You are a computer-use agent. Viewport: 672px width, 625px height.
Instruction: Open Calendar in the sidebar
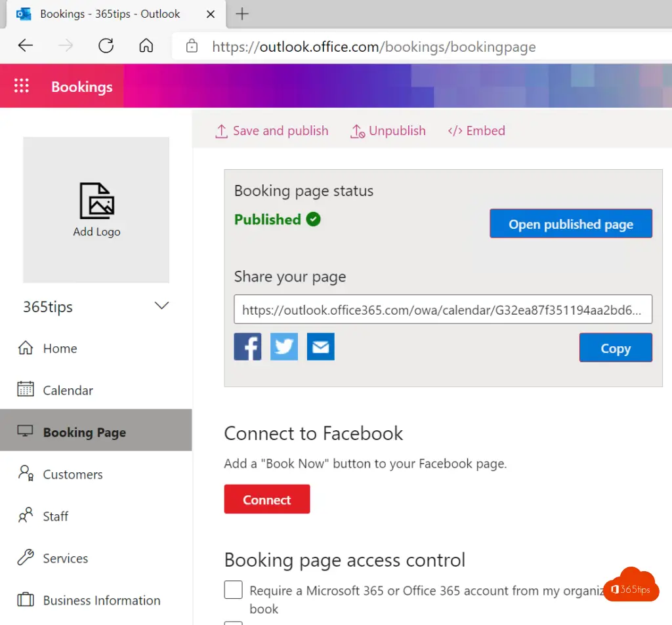pyautogui.click(x=96, y=390)
